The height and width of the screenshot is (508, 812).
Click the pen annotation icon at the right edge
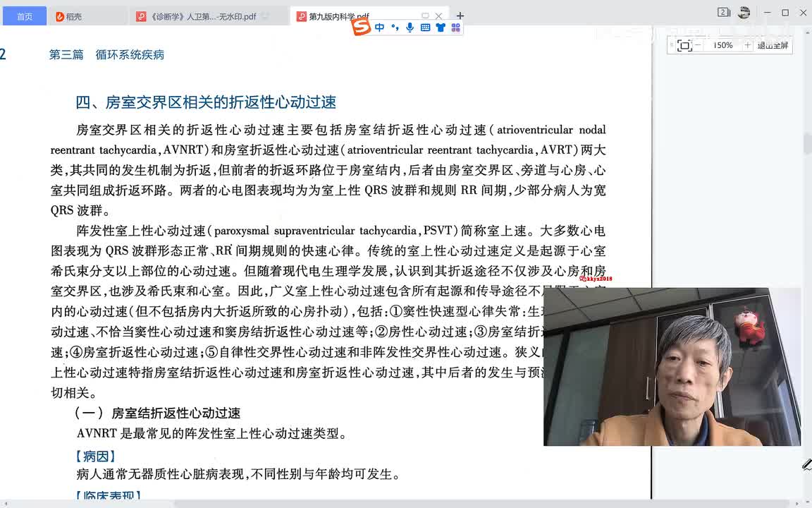(807, 464)
